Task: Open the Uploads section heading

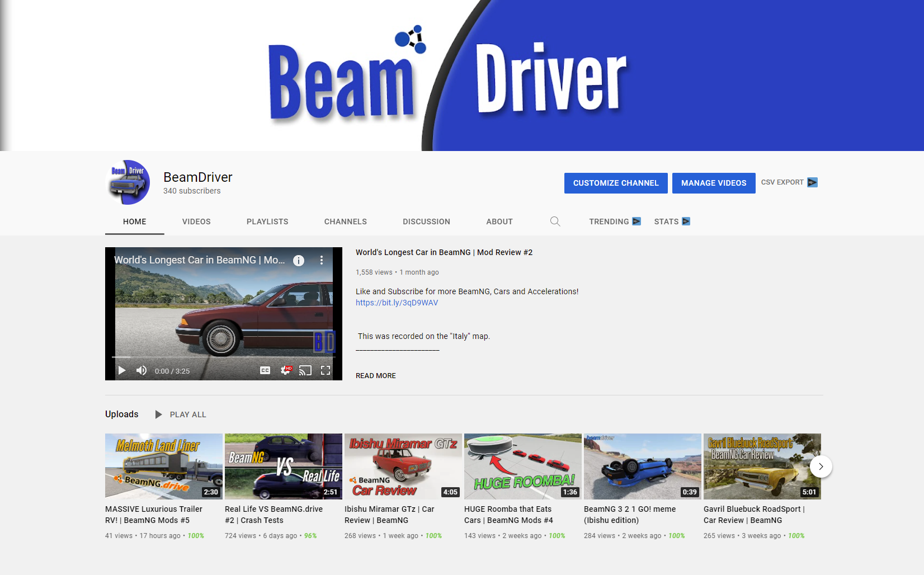Action: [x=121, y=414]
